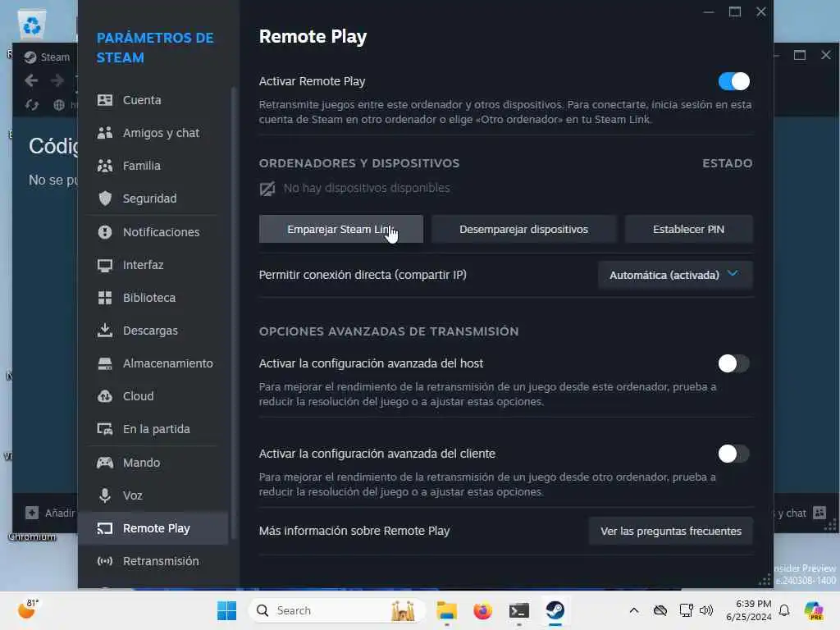Screen dimensions: 840x630
Task: Click the Mando gamepad icon
Action: click(105, 463)
